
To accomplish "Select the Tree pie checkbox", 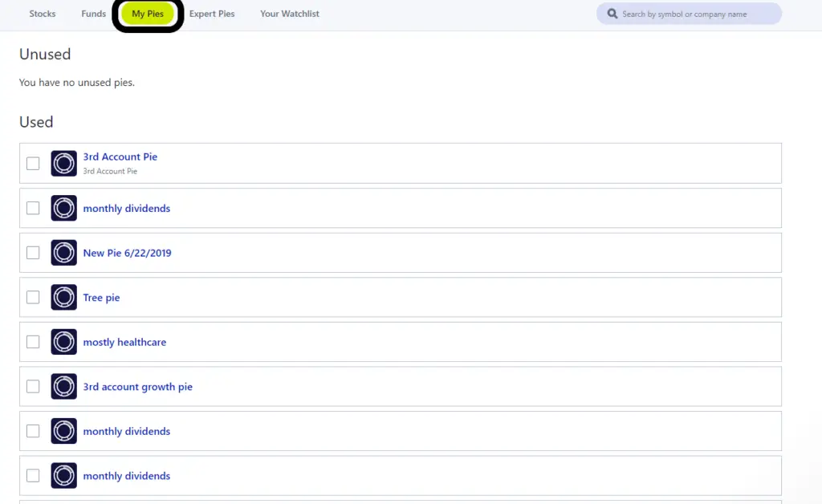I will (x=33, y=297).
